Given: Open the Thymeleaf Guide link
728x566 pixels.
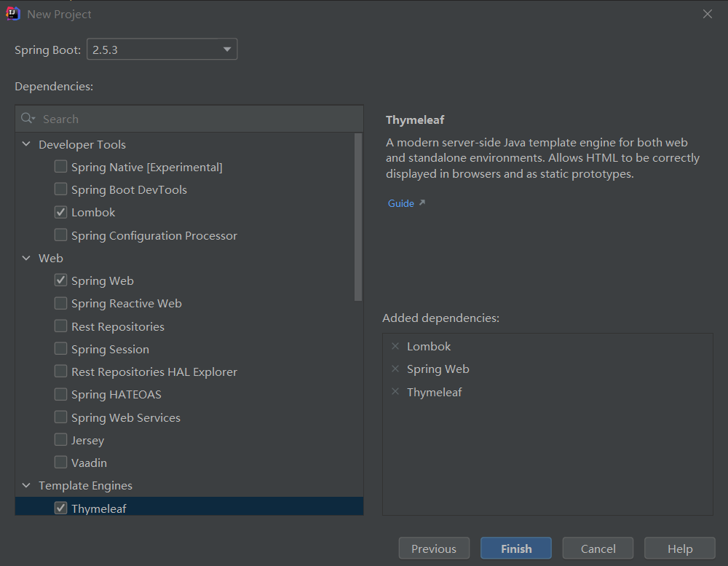Looking at the screenshot, I should [x=400, y=203].
